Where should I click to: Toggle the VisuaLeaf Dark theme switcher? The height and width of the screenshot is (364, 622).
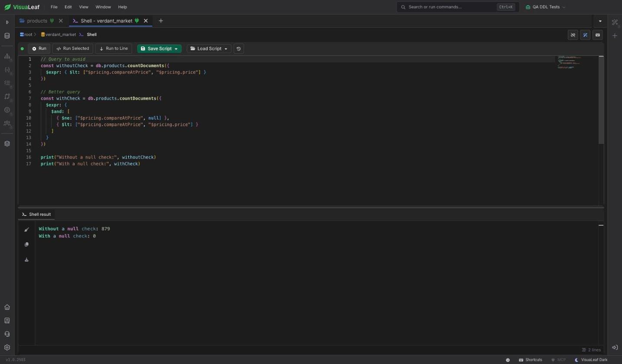pos(591,360)
